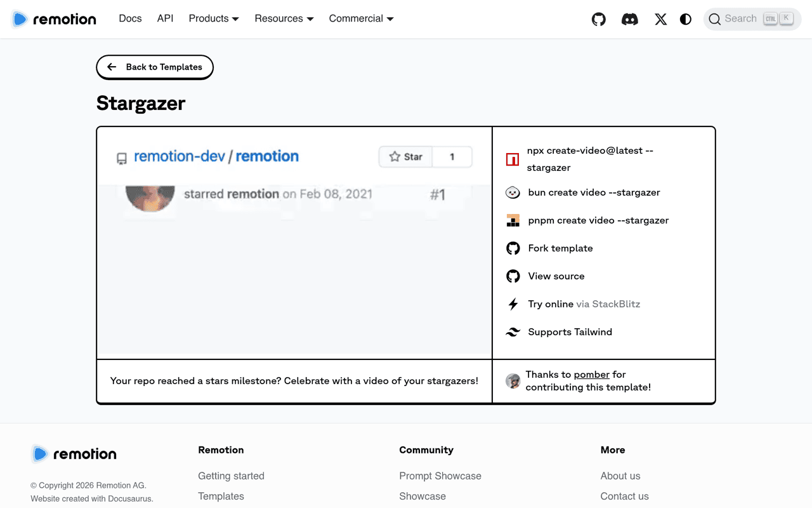Open Contact us footer link
The width and height of the screenshot is (812, 508).
coord(625,496)
